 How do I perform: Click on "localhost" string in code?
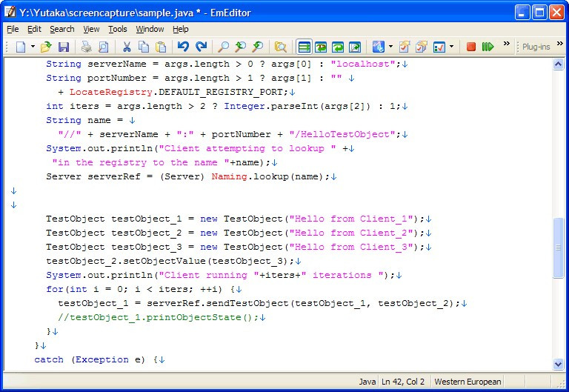click(363, 64)
